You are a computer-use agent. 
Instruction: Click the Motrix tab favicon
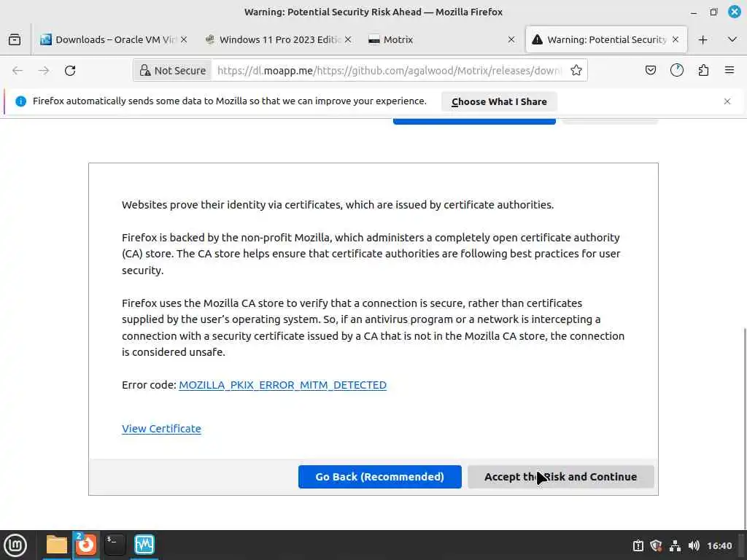tap(374, 39)
